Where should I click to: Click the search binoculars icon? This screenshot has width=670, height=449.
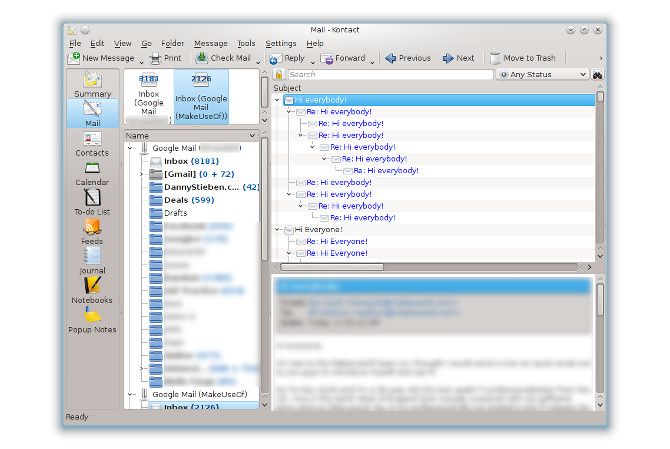tap(597, 75)
